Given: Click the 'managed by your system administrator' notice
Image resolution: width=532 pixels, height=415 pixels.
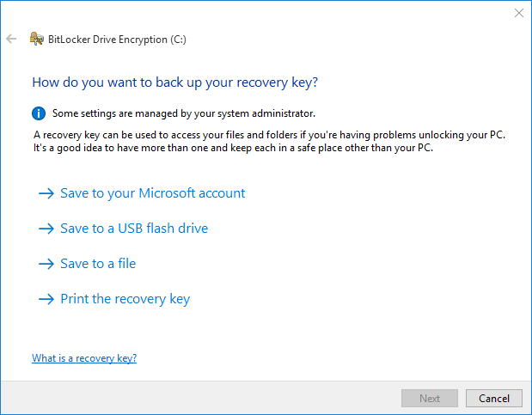Looking at the screenshot, I should click(184, 113).
